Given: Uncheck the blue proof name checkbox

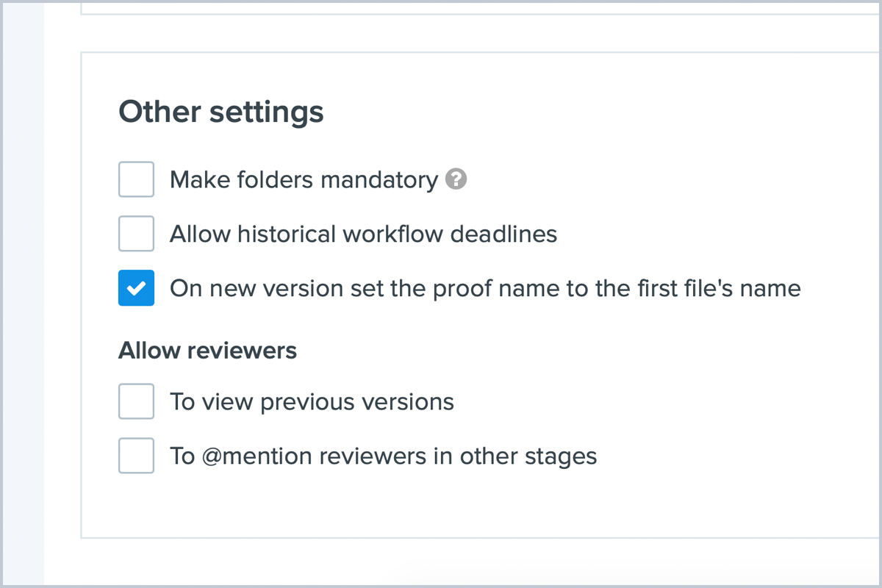Looking at the screenshot, I should (136, 288).
